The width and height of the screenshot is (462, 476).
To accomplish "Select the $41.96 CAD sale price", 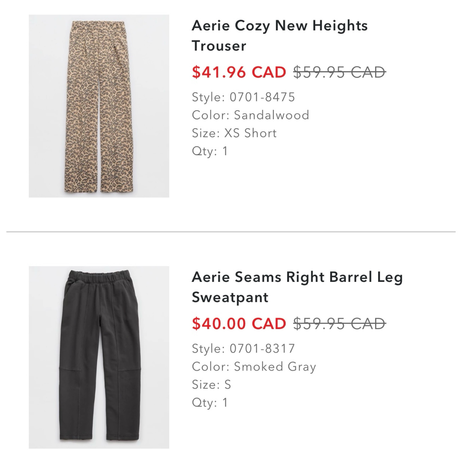I will pyautogui.click(x=239, y=72).
